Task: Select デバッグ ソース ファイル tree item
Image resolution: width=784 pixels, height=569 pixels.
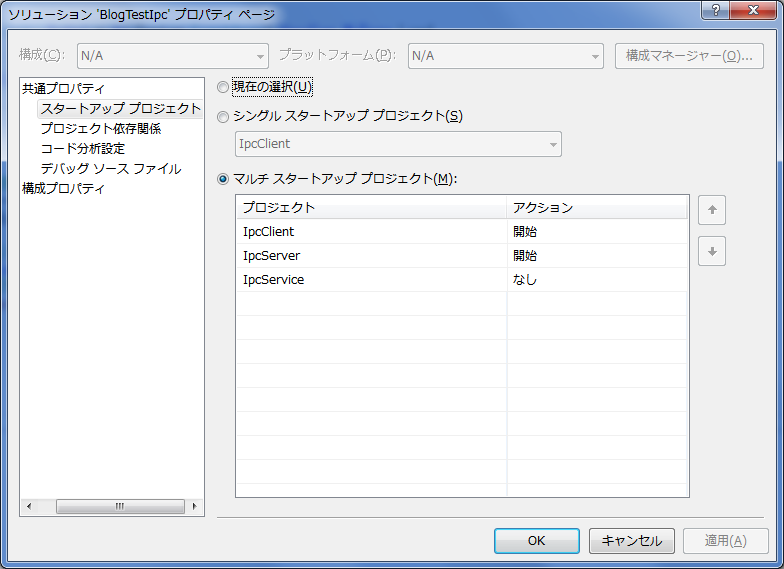Action: [110, 168]
